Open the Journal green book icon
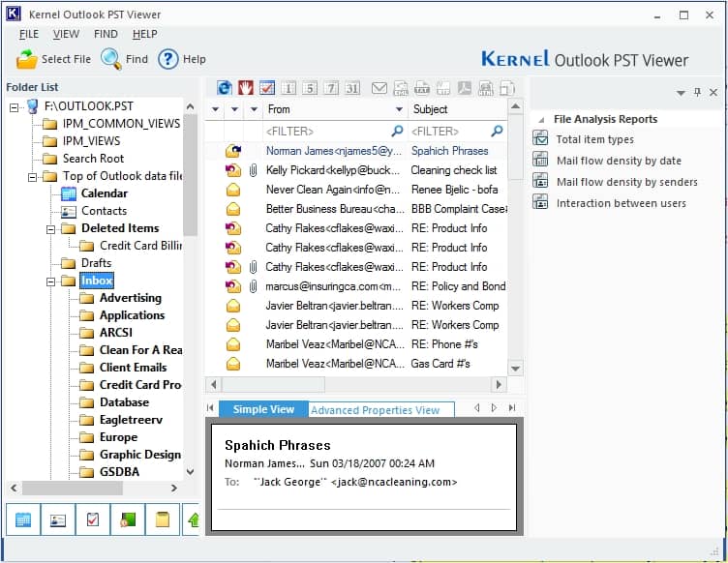Screen dimensions: 728x563 click(128, 519)
